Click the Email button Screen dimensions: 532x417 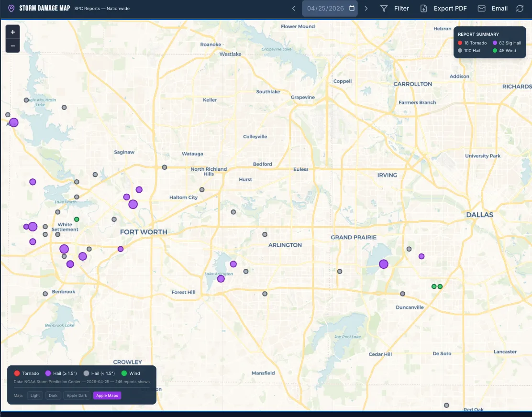[x=493, y=9]
